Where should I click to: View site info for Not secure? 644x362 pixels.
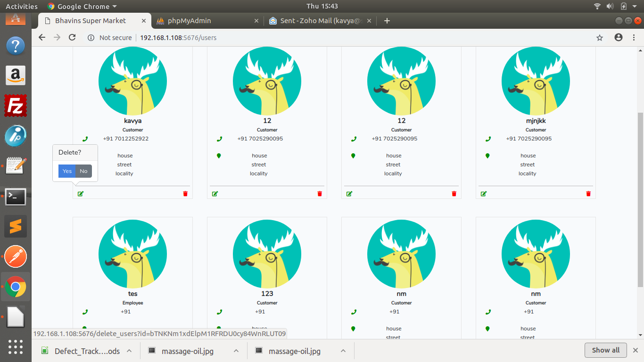pyautogui.click(x=110, y=38)
